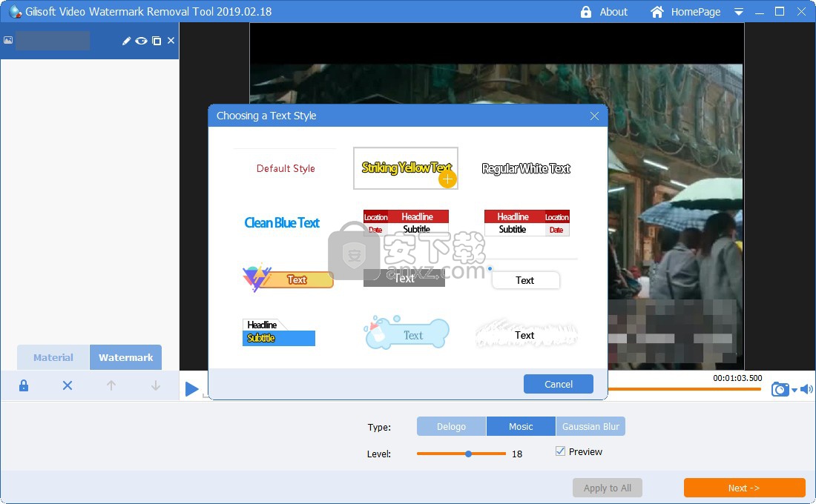The width and height of the screenshot is (816, 504).
Task: Choose the gray bar Text style
Action: click(x=404, y=278)
